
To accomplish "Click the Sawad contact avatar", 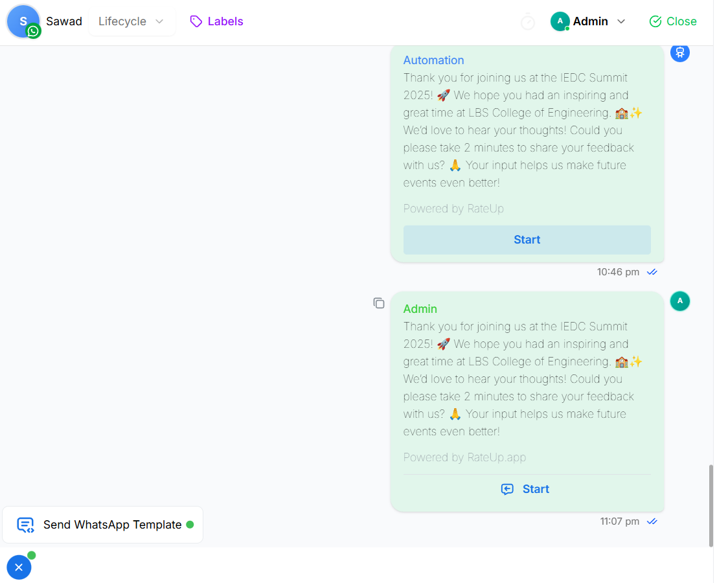I will (x=23, y=21).
